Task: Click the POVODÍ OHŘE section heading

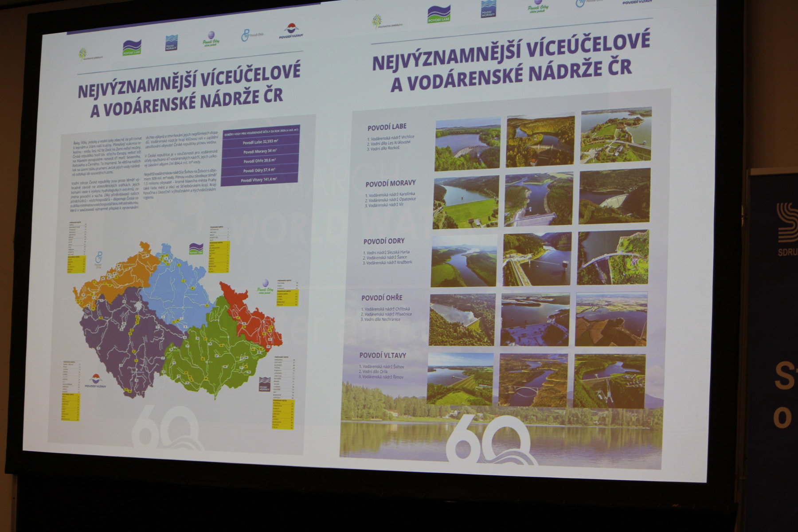Action: click(382, 298)
